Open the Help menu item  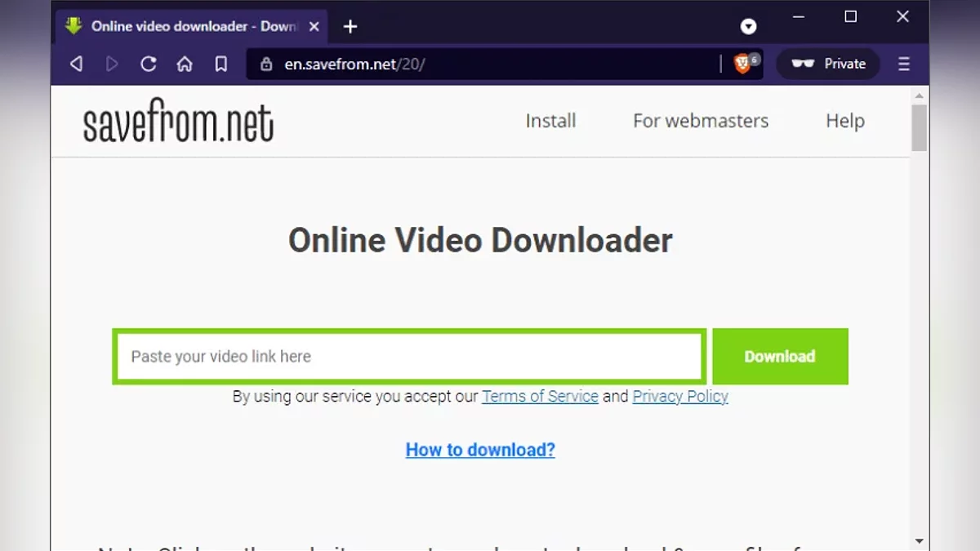click(845, 121)
